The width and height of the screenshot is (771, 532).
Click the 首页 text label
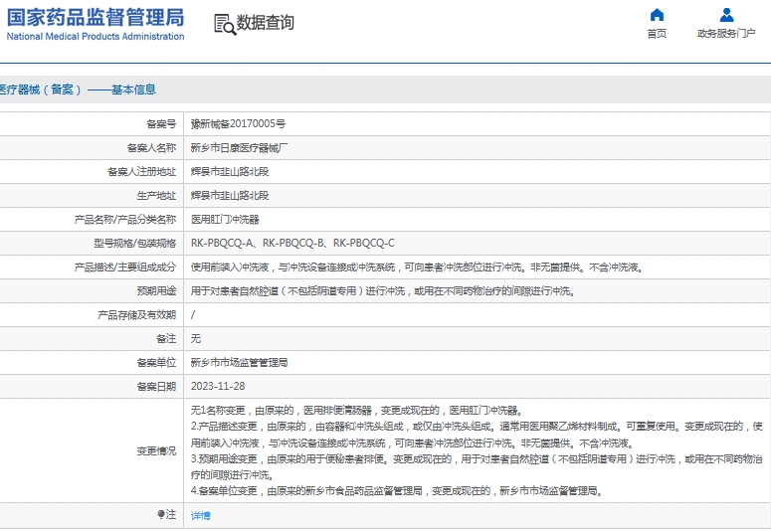[x=657, y=34]
